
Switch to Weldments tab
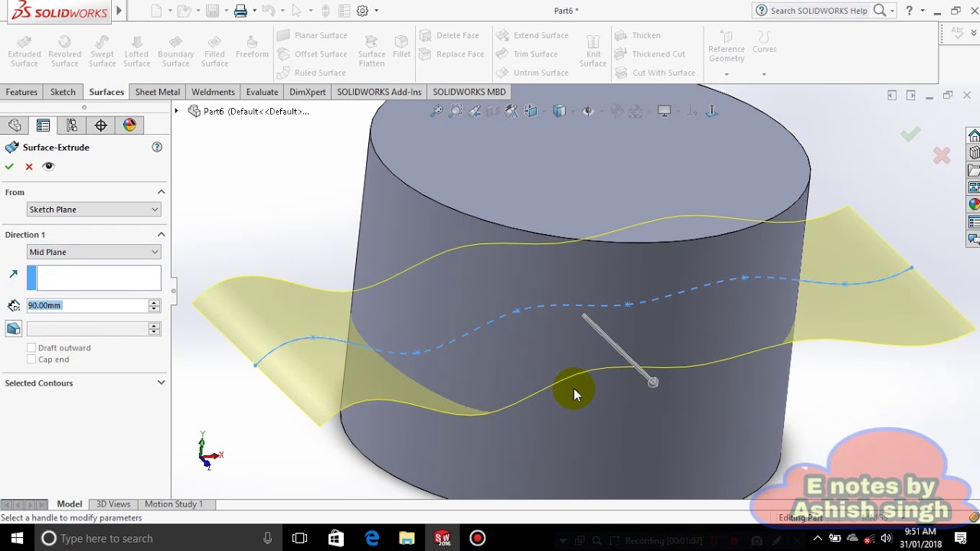click(x=213, y=92)
